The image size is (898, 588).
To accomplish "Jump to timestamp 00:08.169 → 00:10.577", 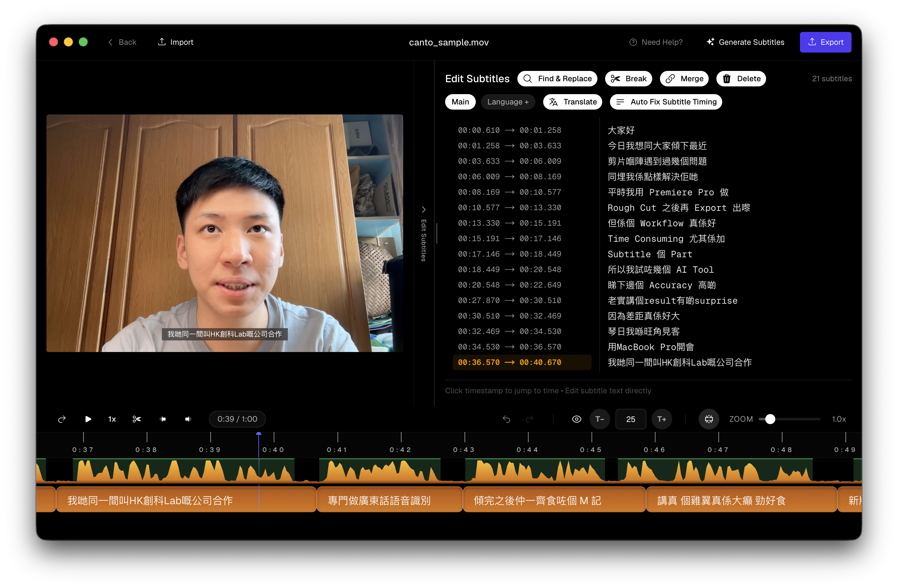I will pyautogui.click(x=509, y=192).
